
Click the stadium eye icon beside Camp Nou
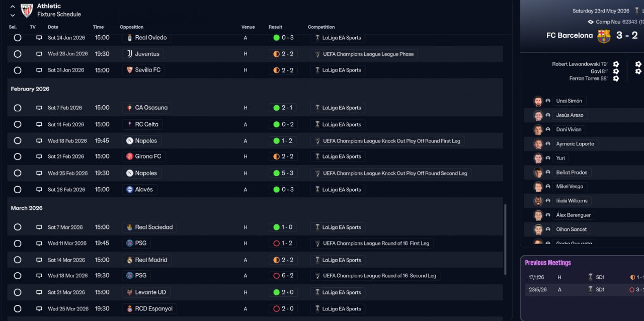pos(591,22)
